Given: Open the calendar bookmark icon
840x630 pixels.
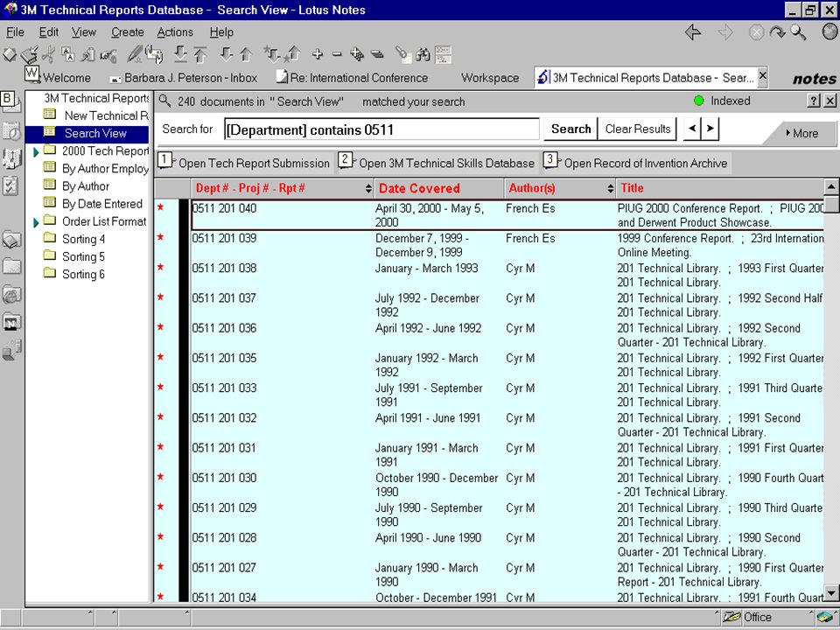Looking at the screenshot, I should click(x=11, y=130).
